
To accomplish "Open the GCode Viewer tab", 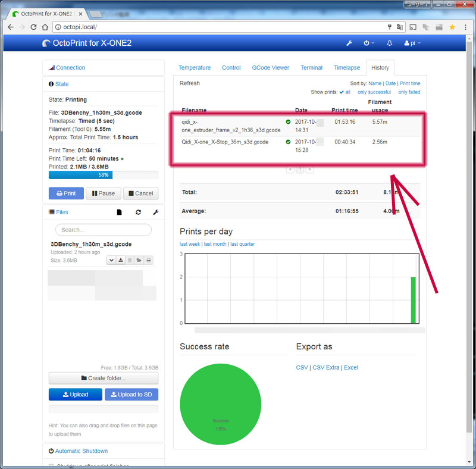I will 271,68.
